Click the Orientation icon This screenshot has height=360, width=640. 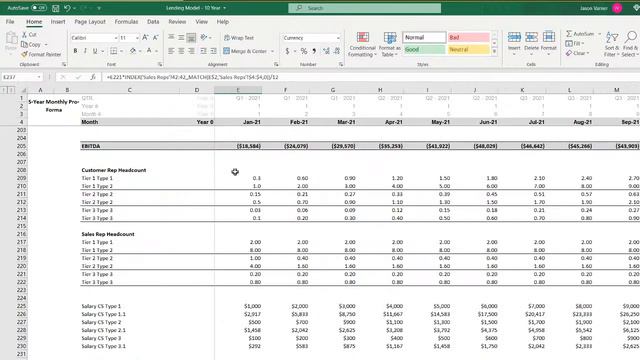point(204,38)
